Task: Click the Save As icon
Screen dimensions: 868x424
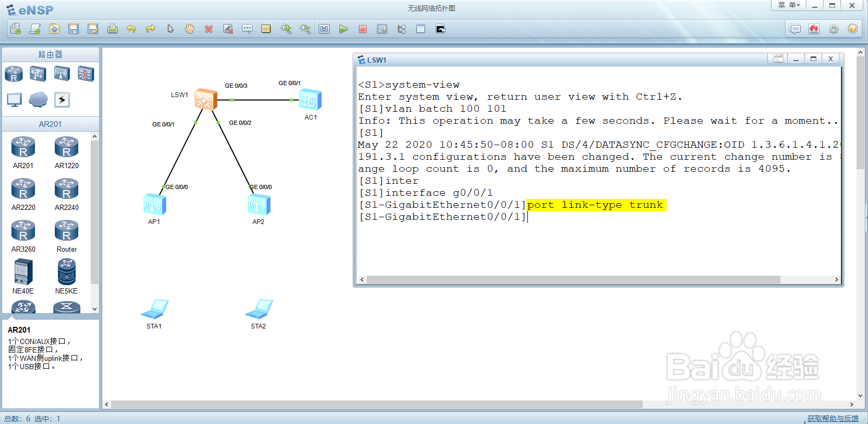Action: click(93, 29)
